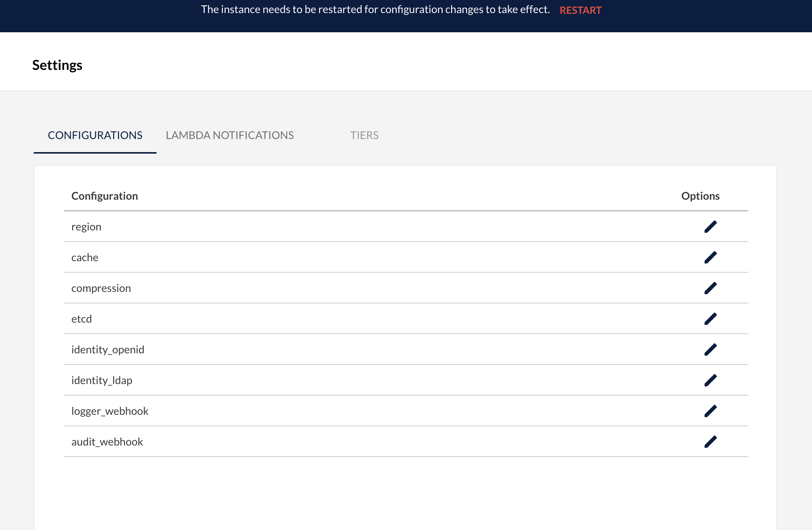The image size is (812, 530).
Task: Edit the logger_webhook configuration
Action: (x=710, y=411)
